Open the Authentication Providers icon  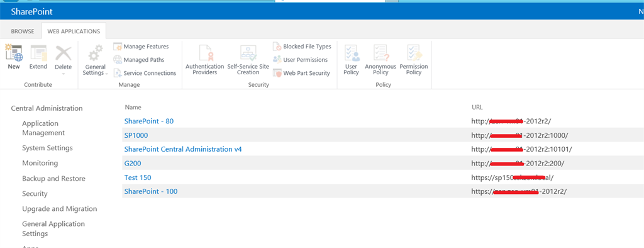(x=204, y=54)
